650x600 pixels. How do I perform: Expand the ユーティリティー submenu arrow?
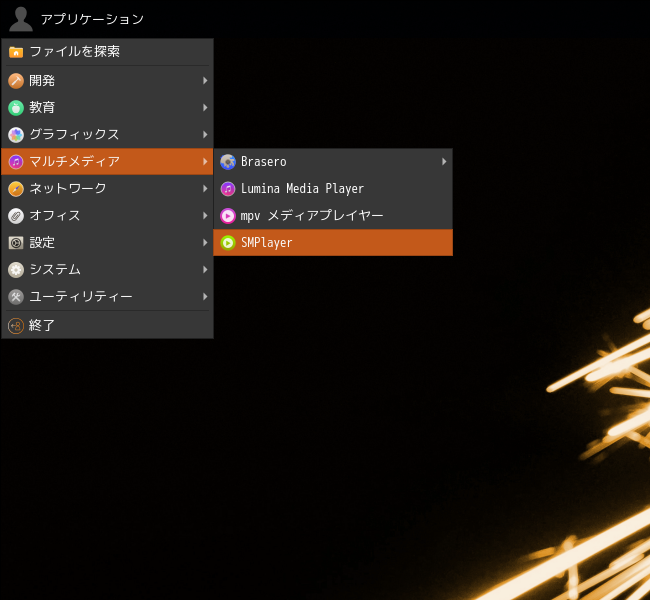(x=205, y=296)
